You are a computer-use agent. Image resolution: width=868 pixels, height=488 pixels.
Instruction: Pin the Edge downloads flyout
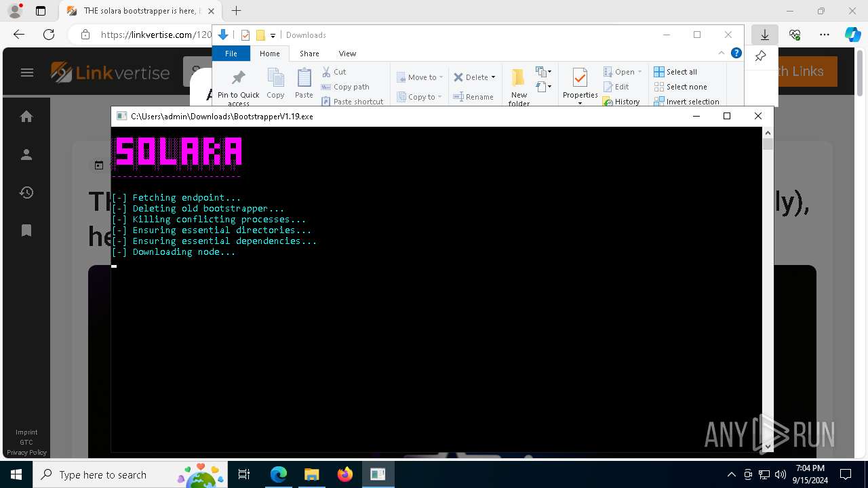tap(760, 56)
